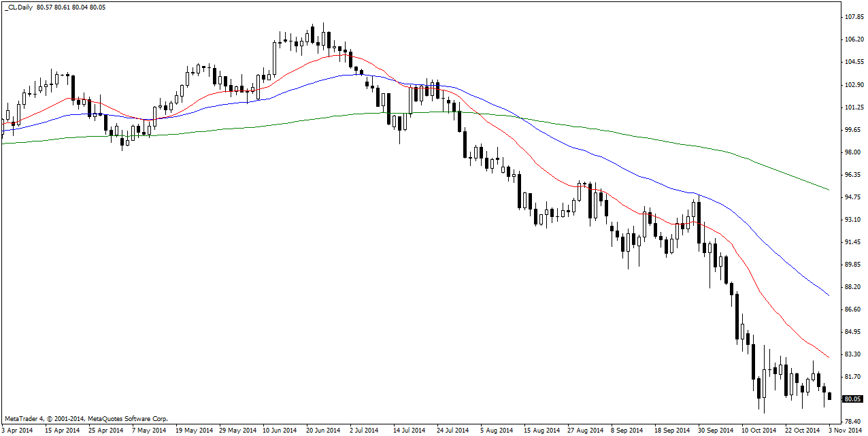Select the 3 Apr 2014 date label
The image size is (868, 436).
[x=17, y=431]
